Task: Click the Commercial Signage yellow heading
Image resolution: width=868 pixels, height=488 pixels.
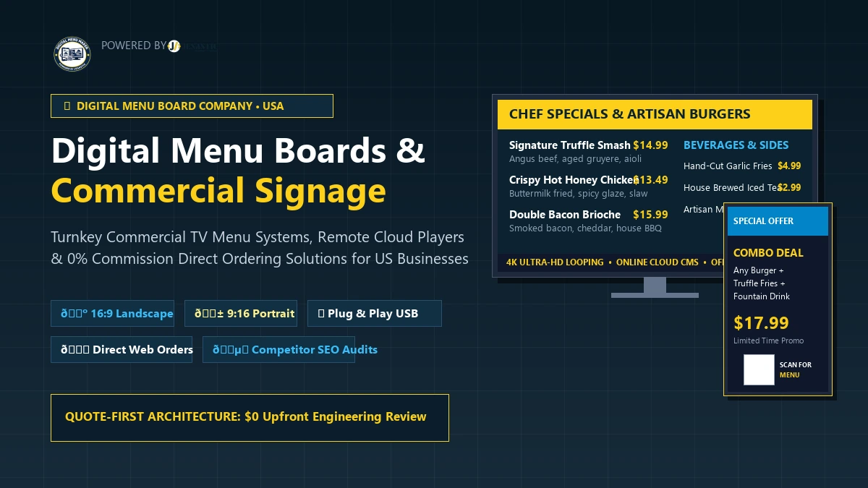Action: pos(218,191)
